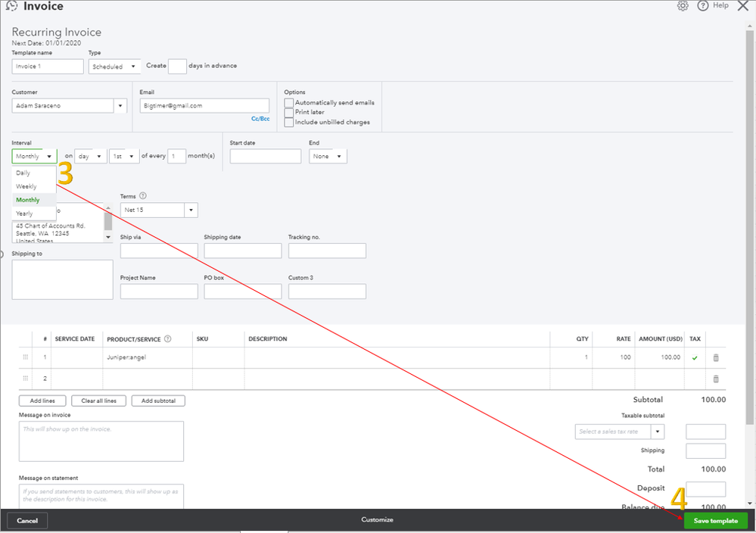Open the End 'None' dropdown
This screenshot has width=756, height=533.
(328, 156)
